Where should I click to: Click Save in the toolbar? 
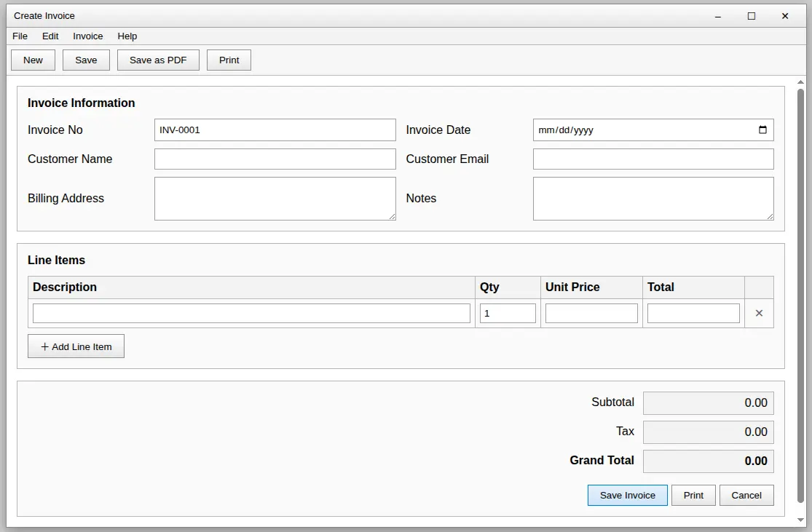coord(86,60)
